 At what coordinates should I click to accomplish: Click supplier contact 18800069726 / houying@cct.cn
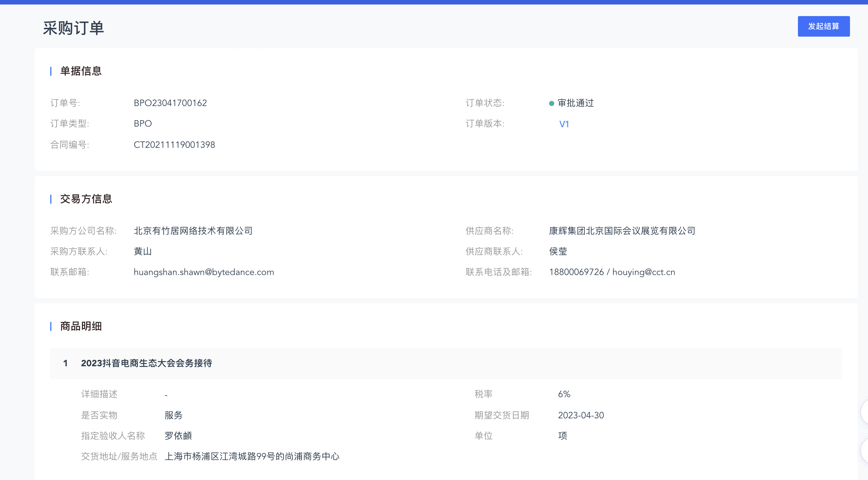[612, 272]
